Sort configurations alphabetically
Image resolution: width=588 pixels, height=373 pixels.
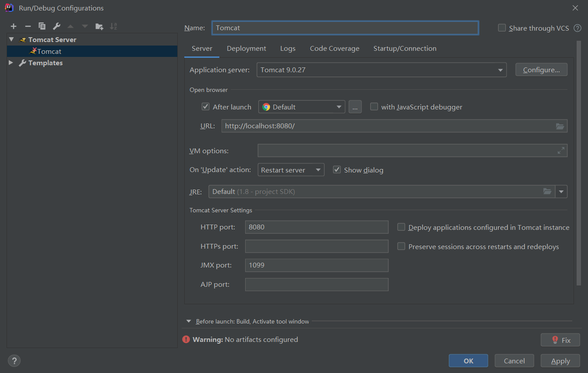[113, 26]
